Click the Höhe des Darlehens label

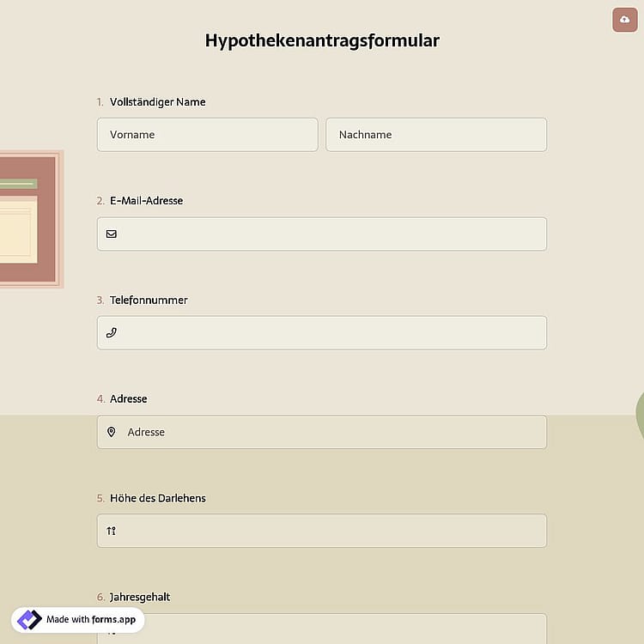point(158,498)
